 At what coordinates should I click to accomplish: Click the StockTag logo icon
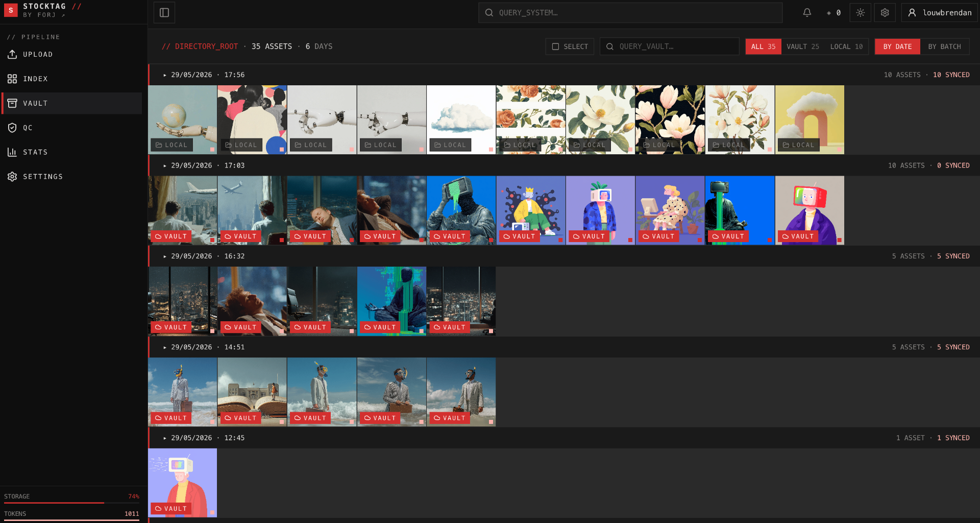pos(11,10)
